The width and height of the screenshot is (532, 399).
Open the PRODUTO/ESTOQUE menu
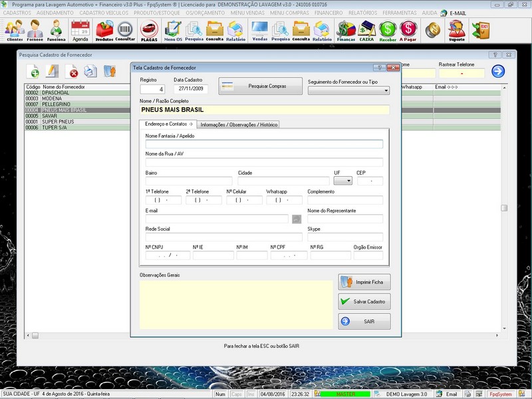pos(157,13)
